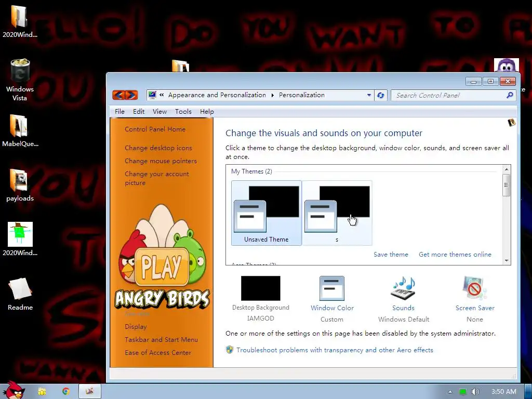Click Get more themes online link

tap(455, 255)
